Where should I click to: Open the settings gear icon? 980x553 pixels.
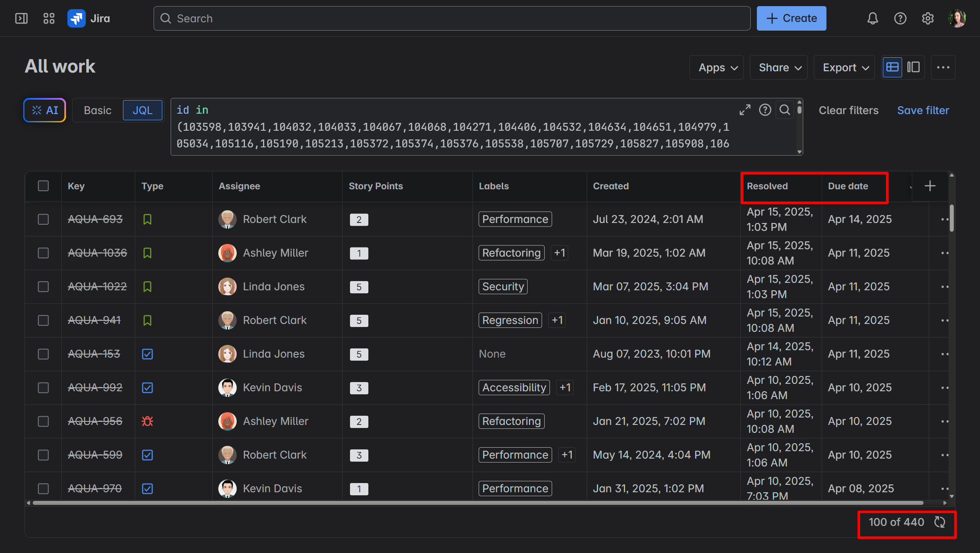click(x=927, y=18)
